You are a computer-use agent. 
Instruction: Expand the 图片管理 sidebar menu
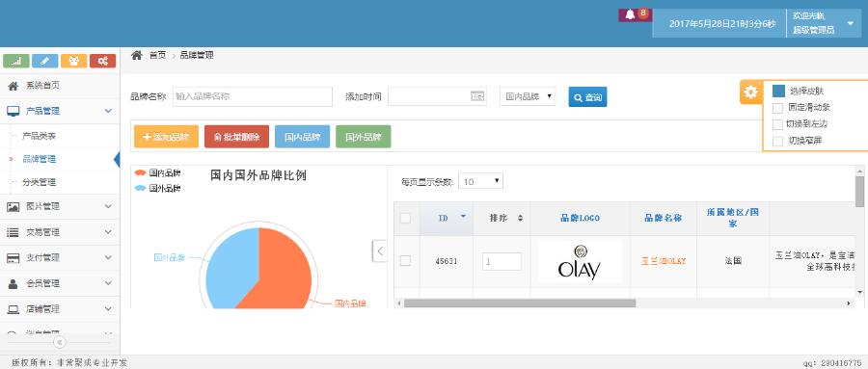coord(60,207)
